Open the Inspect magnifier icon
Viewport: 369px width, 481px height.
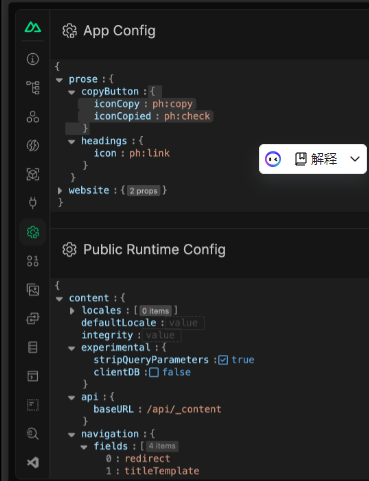tap(33, 434)
